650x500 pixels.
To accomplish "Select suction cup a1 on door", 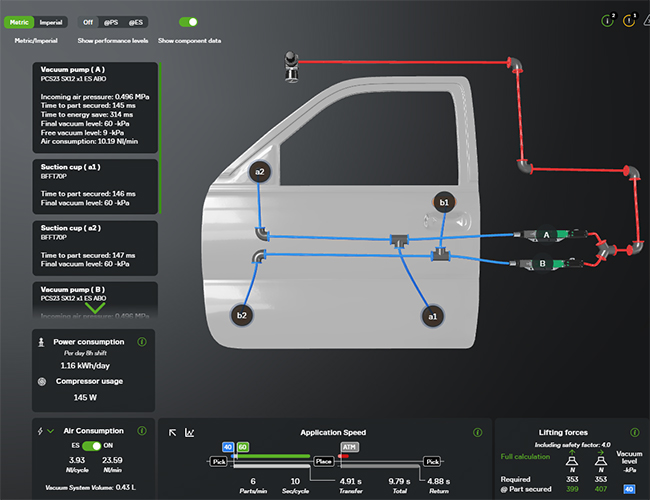I will click(x=432, y=316).
